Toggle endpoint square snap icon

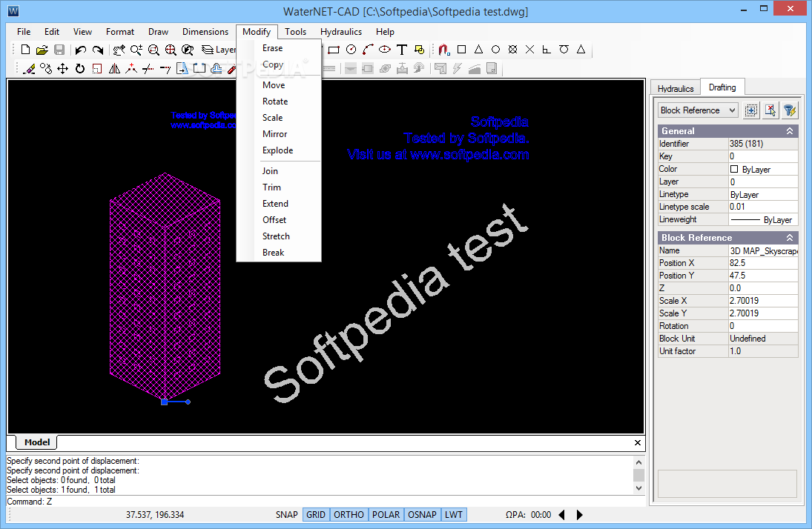(461, 50)
